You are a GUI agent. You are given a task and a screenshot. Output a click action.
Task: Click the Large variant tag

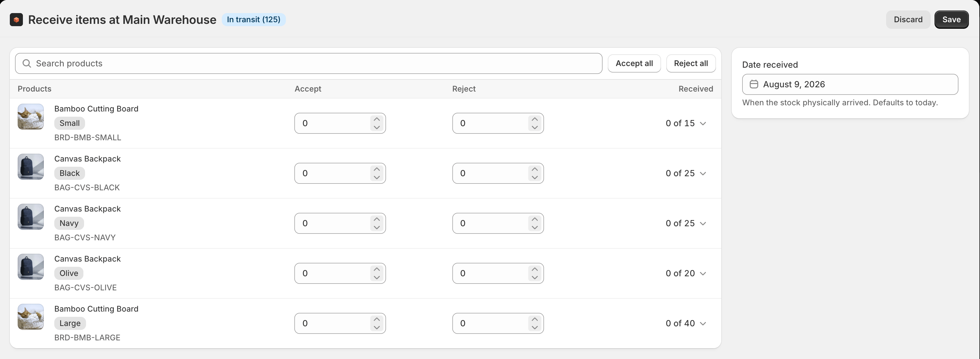(70, 323)
